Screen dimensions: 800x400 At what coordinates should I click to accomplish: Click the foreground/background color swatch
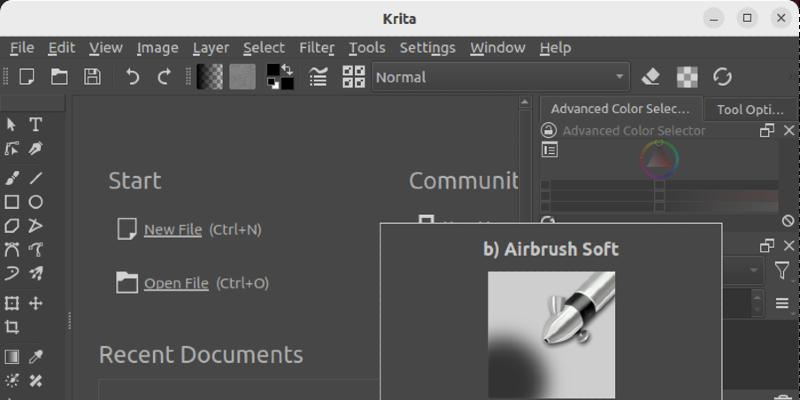pyautogui.click(x=279, y=77)
